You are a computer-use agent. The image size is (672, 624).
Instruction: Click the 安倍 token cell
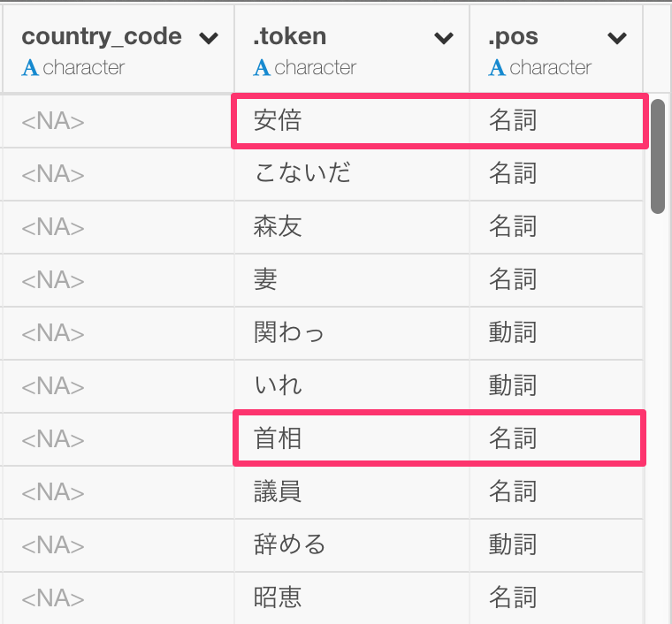coord(278,121)
